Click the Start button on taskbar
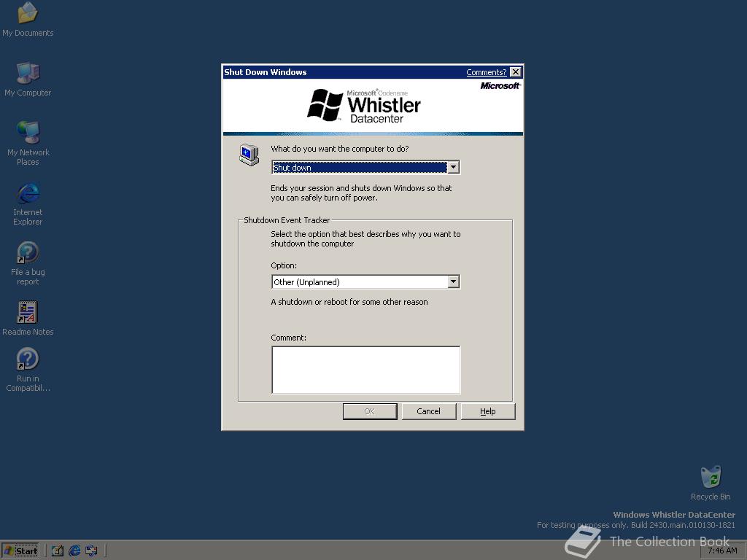Screen dimensions: 747x560 point(20,551)
